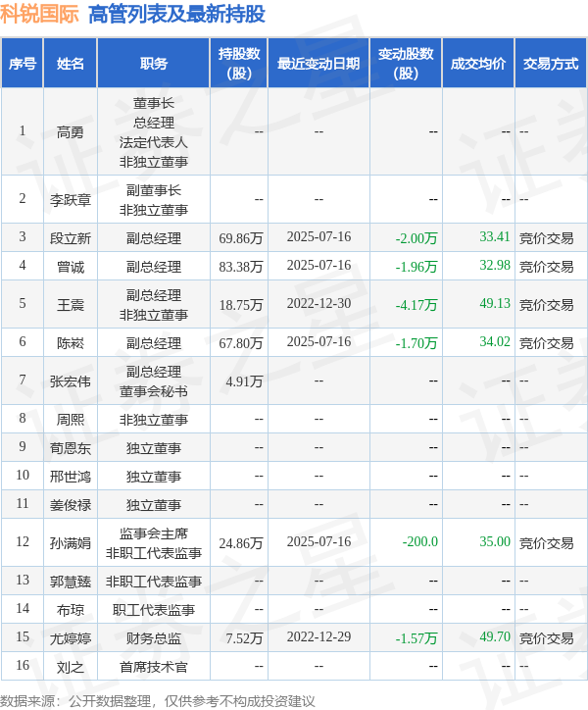Click the 持股数(股) column header
588x710 pixels.
[x=239, y=64]
